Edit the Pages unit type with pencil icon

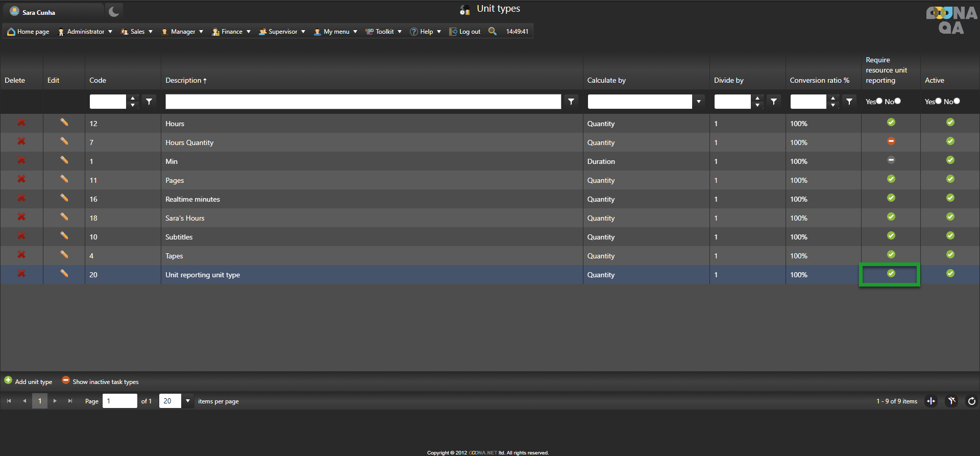click(x=64, y=179)
